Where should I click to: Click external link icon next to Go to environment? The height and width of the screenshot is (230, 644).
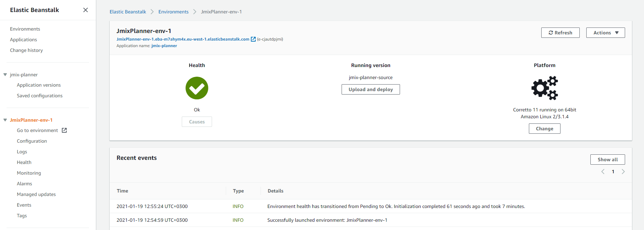64,130
